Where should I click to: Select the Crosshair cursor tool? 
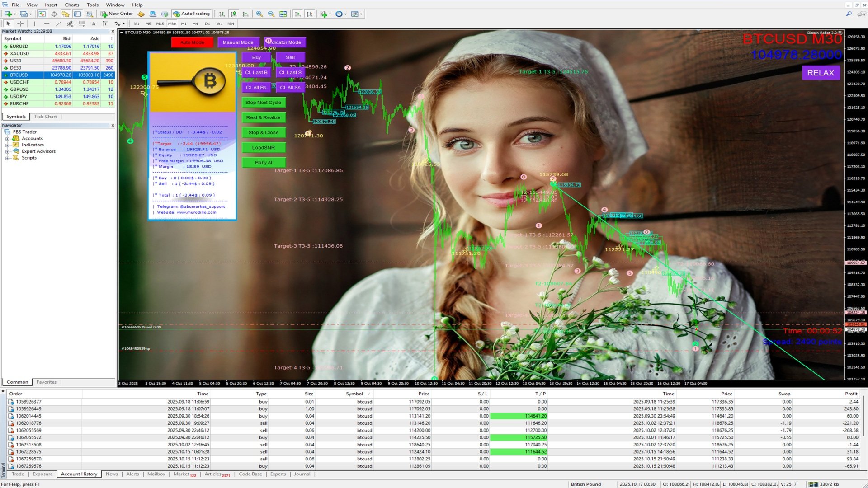20,23
